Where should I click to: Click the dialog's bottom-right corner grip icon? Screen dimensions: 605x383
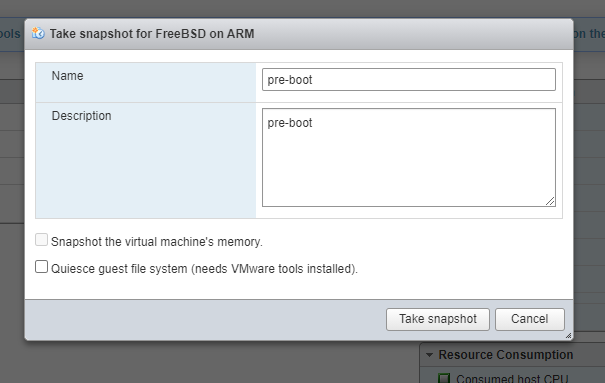568,336
